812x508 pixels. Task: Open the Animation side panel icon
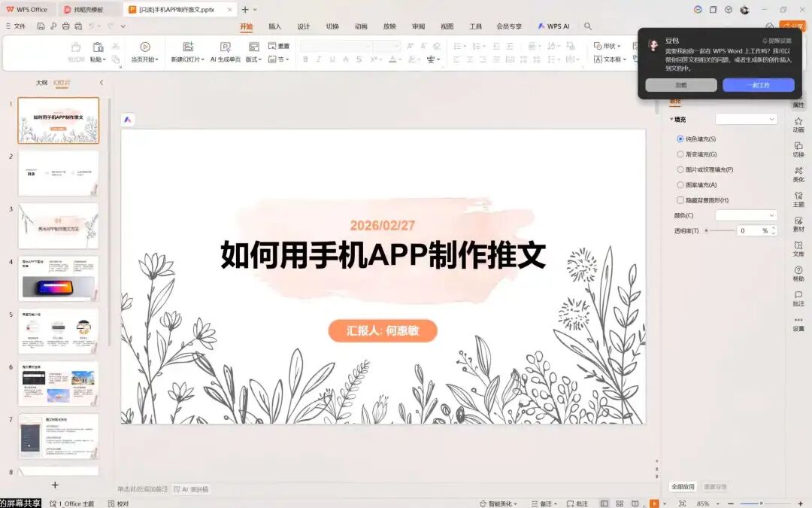[x=798, y=124]
